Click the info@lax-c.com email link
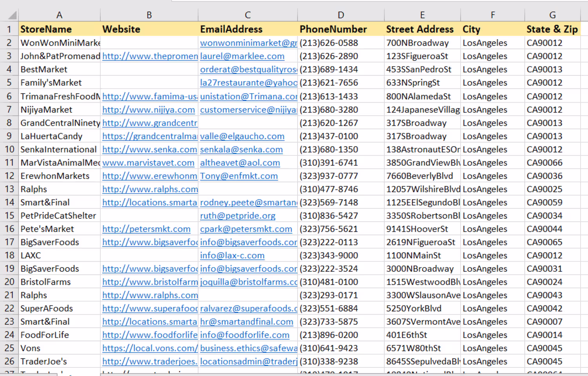The image size is (588, 376). point(232,256)
